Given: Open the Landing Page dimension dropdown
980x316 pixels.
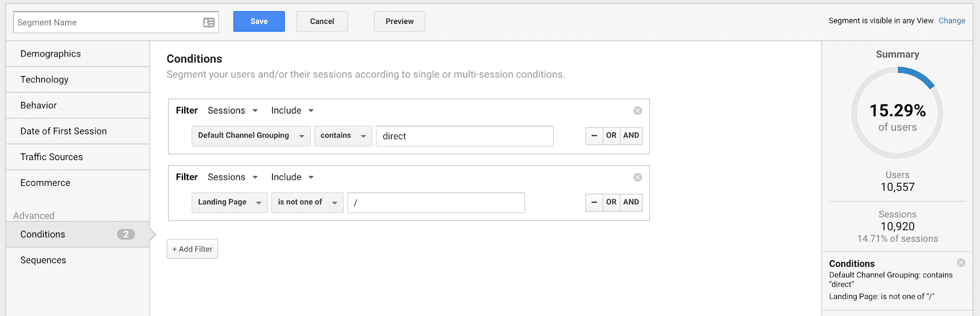Looking at the screenshot, I should [x=229, y=202].
